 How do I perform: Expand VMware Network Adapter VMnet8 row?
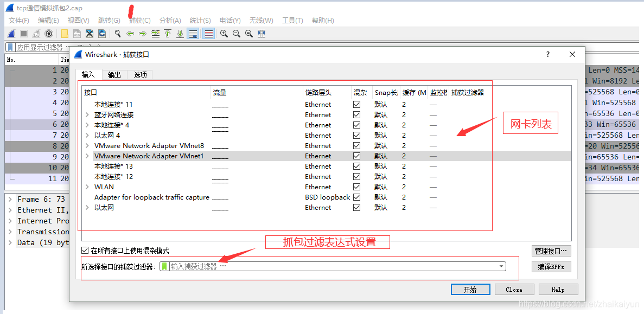87,146
